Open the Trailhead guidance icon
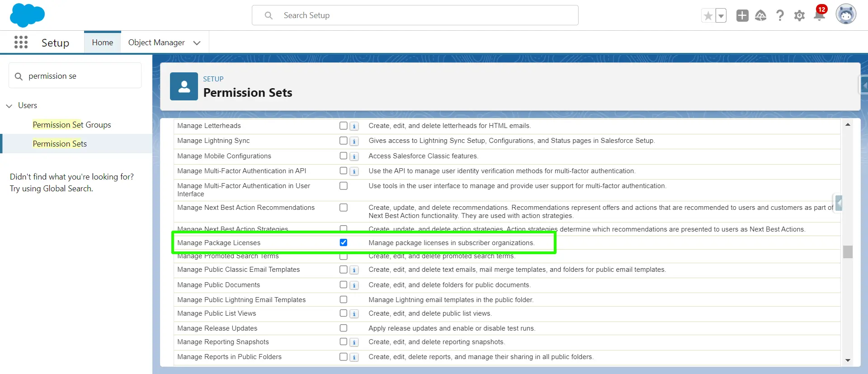 [x=761, y=16]
